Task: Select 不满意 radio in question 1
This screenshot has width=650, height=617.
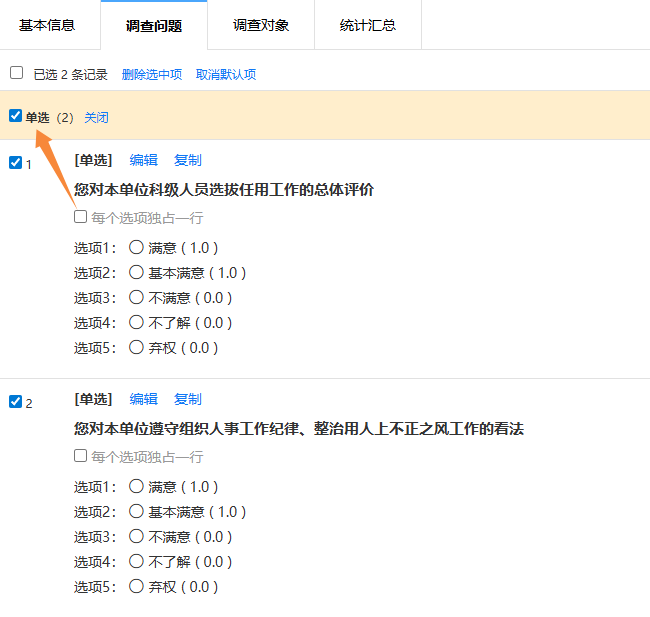Action: click(x=137, y=298)
